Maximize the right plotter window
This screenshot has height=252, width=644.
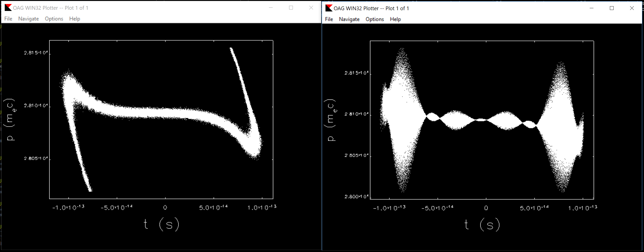tap(612, 8)
